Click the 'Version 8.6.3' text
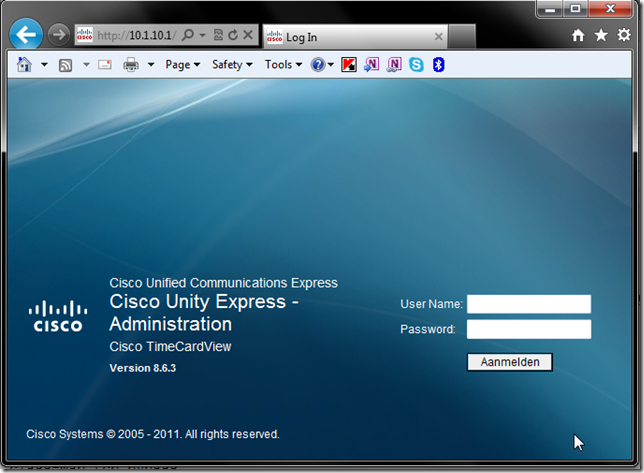 (143, 368)
